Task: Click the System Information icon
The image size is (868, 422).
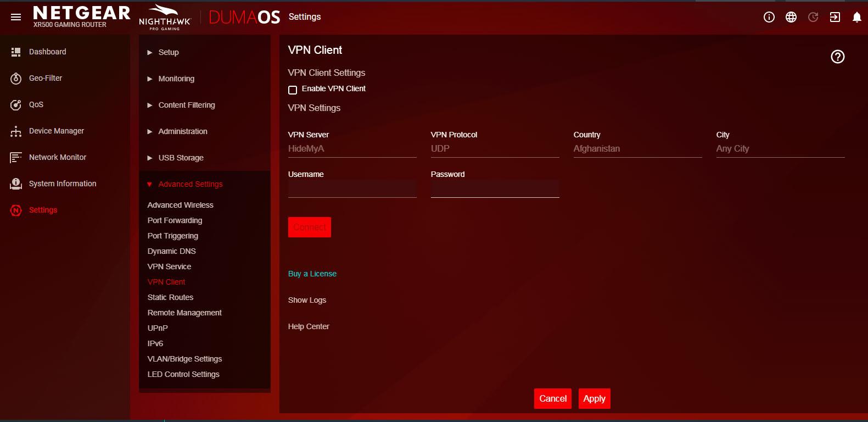Action: [16, 184]
